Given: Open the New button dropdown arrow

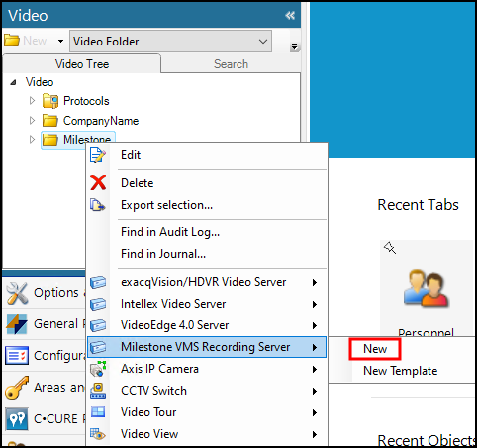Looking at the screenshot, I should tap(60, 42).
